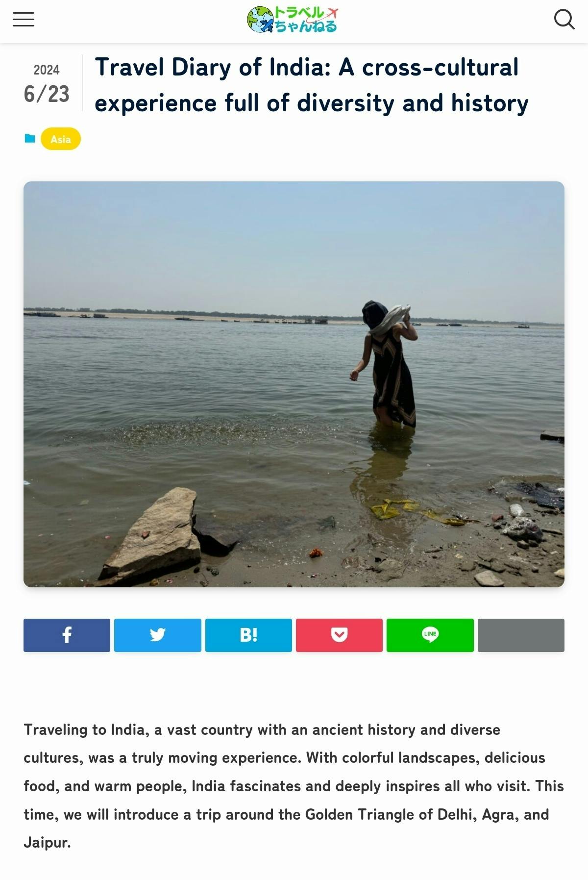The height and width of the screenshot is (880, 588).
Task: Bookmark with the Hatena B! button
Action: 248,635
